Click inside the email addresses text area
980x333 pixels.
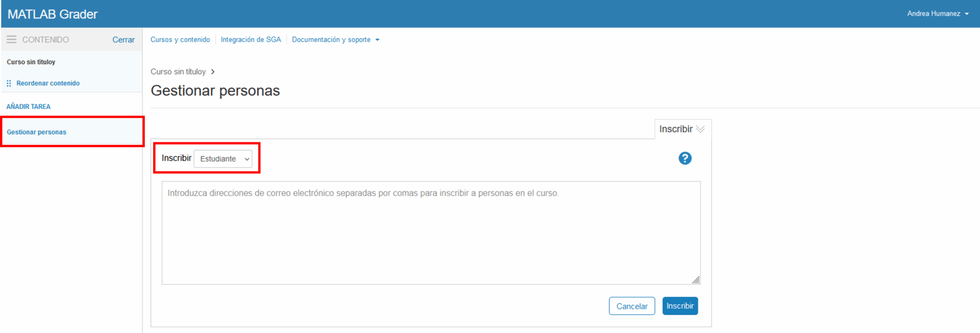[431, 232]
